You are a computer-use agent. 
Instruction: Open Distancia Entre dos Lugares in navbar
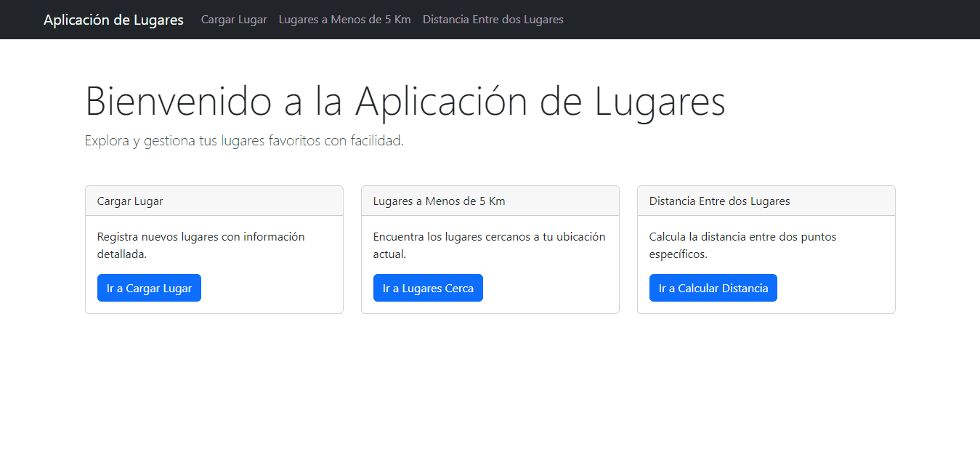(493, 20)
